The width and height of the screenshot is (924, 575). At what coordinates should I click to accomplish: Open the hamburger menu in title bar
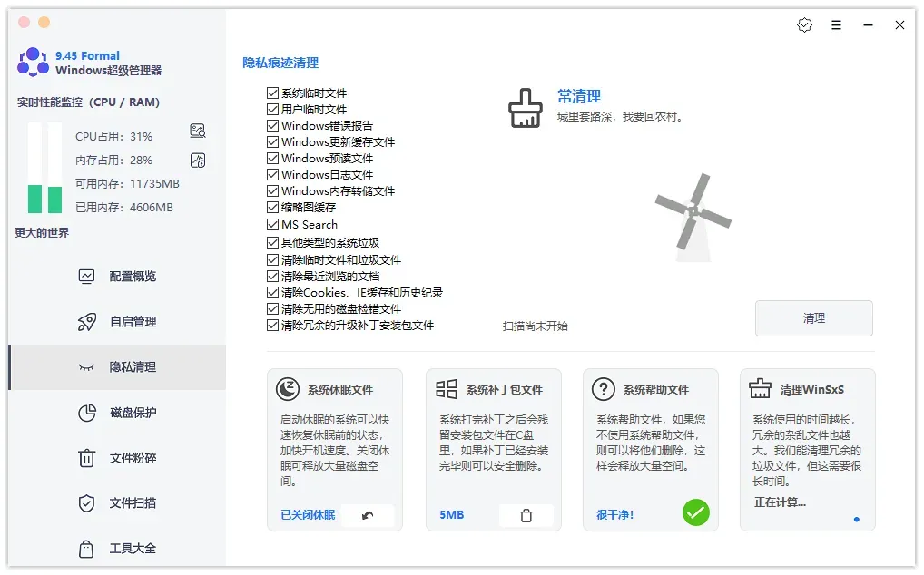[x=836, y=25]
